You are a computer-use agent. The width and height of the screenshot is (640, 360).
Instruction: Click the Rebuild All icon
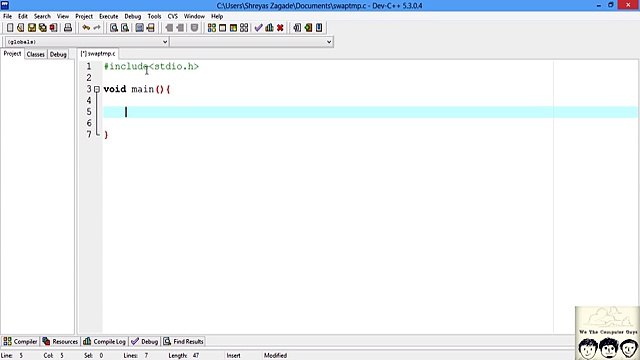pos(244,28)
